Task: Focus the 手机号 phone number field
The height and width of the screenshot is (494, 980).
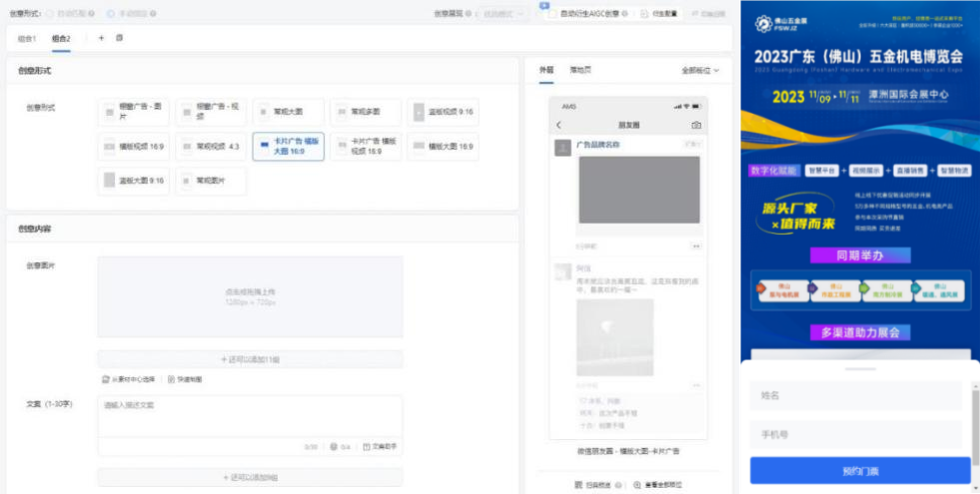Action: point(856,435)
